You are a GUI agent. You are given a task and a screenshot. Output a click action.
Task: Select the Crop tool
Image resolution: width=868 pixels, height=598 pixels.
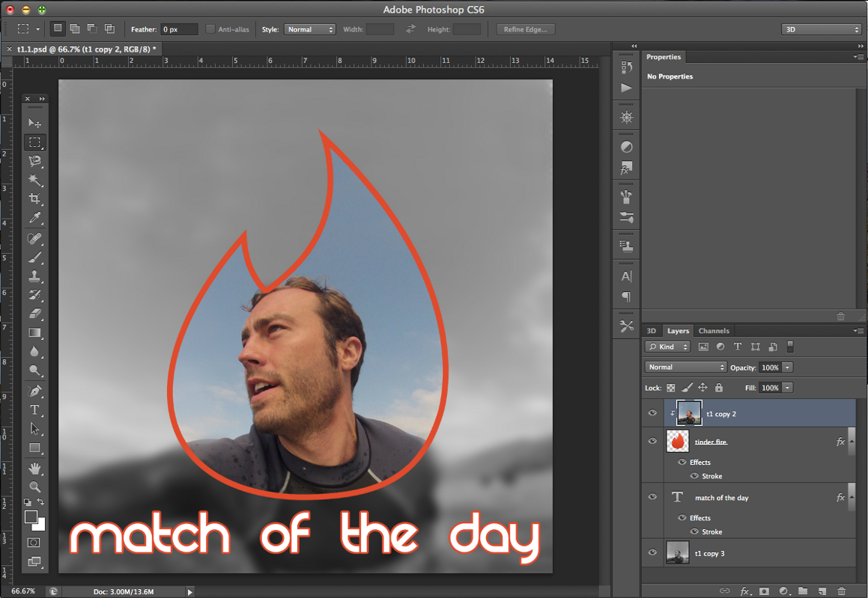pyautogui.click(x=34, y=198)
